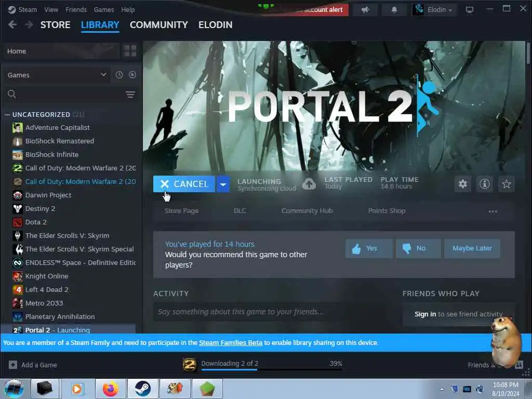Show hidden system tray icons
The width and height of the screenshot is (532, 399).
[442, 390]
